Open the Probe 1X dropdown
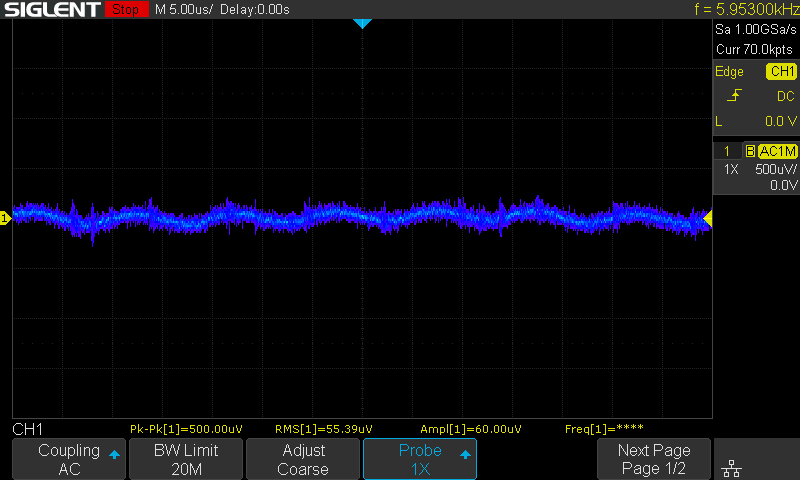 (420, 459)
